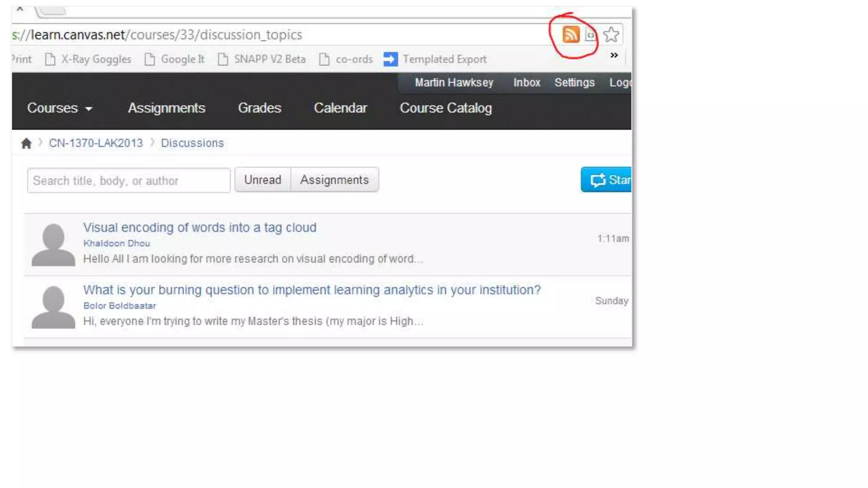Click the code extension icon beside RSS
The height and width of the screenshot is (488, 868).
(590, 35)
